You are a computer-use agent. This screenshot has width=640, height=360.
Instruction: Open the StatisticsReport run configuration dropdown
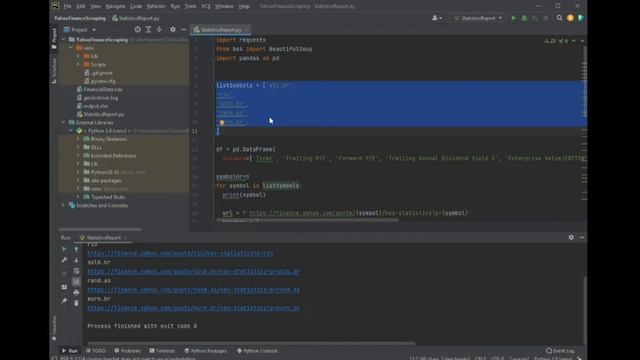[478, 18]
